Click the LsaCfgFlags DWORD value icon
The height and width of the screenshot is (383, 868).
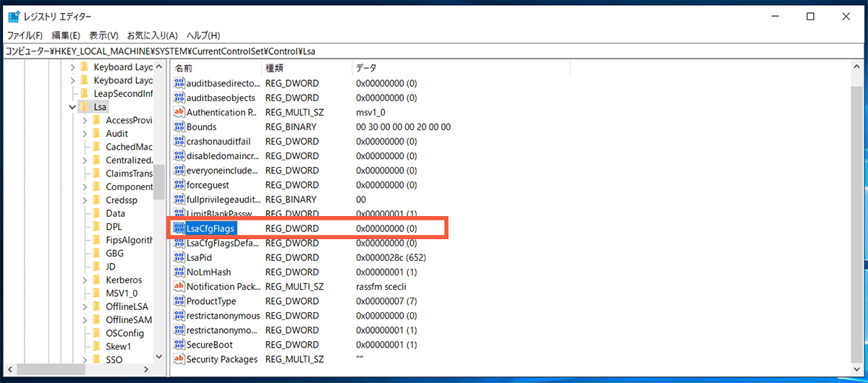point(179,228)
